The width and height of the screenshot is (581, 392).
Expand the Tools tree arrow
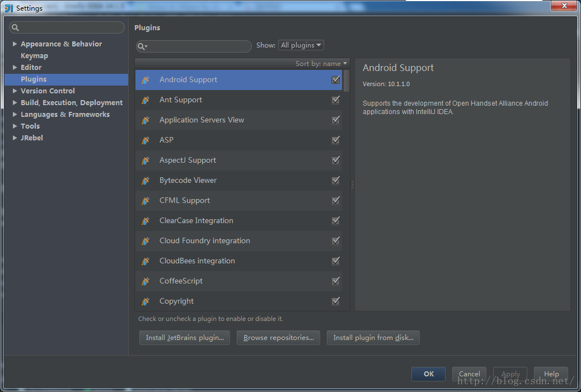[15, 126]
